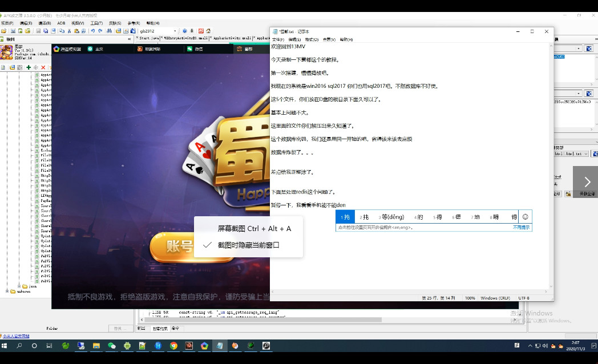
Task: Click 小米人官方网站 link at bottom
Action: tap(16, 336)
